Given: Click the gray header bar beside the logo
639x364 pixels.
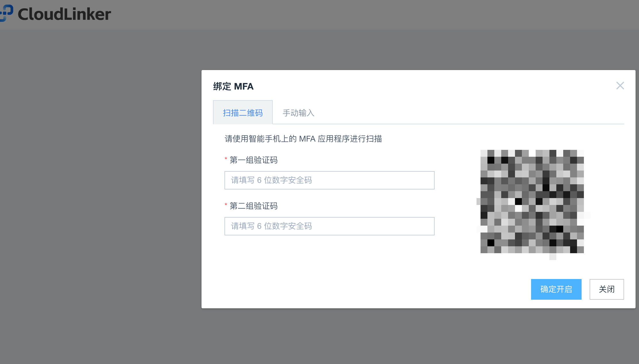Looking at the screenshot, I should 344,14.
